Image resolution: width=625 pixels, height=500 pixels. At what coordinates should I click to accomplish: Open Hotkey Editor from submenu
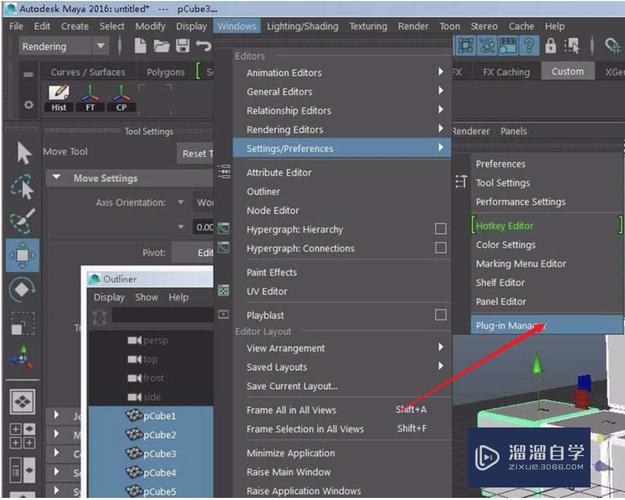click(x=547, y=226)
